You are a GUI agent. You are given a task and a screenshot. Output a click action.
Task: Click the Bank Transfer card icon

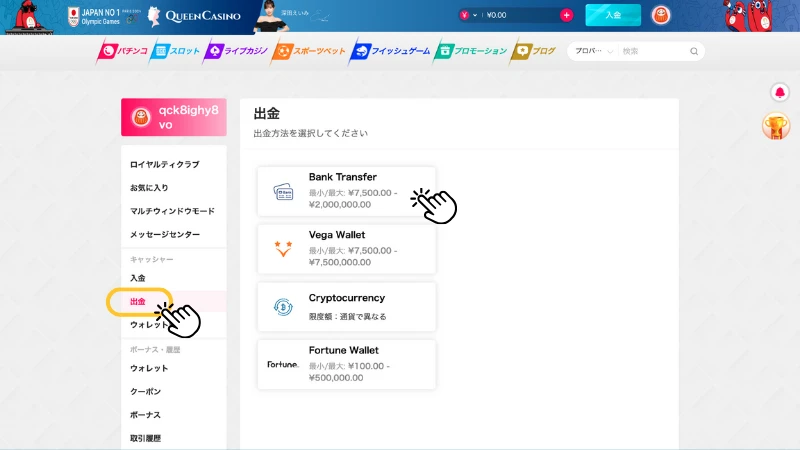pos(283,192)
